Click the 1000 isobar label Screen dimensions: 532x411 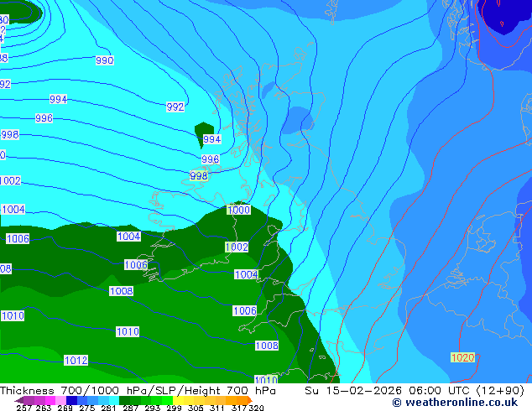click(238, 210)
